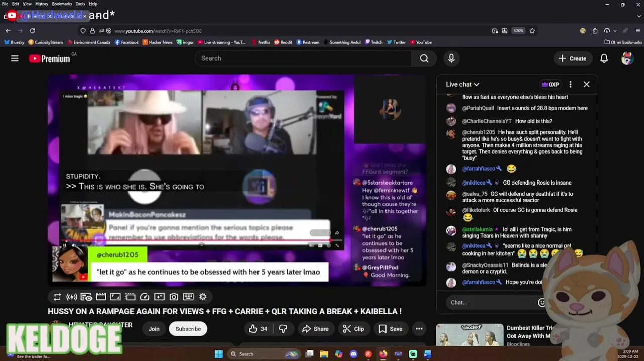
Task: Open Firefox extensions puzzle icon
Action: click(x=595, y=31)
